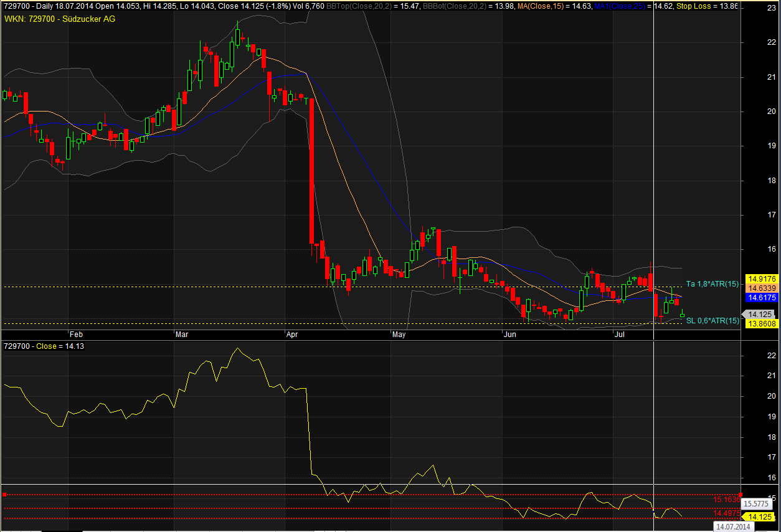Click the red 15.1636 level label

point(727,499)
